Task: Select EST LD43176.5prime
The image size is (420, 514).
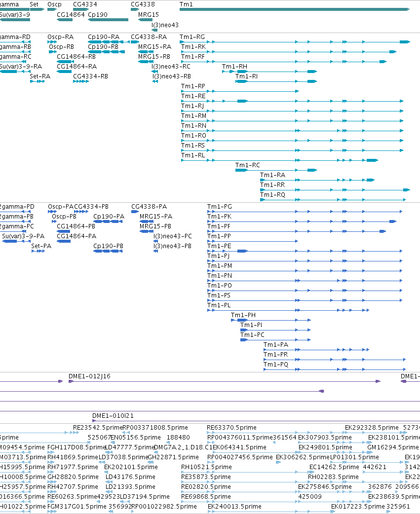Action: tap(130, 477)
